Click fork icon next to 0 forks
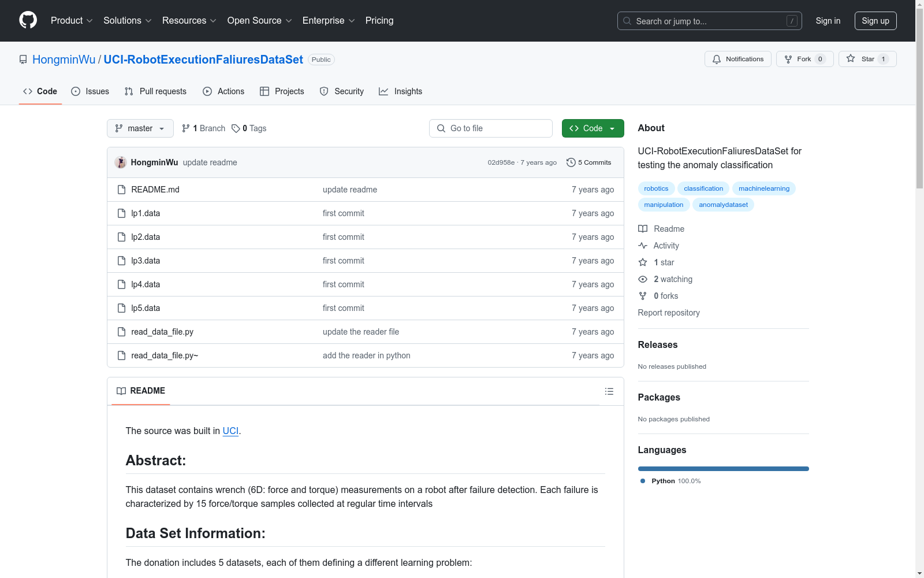Viewport: 924px width, 578px height. tap(643, 296)
